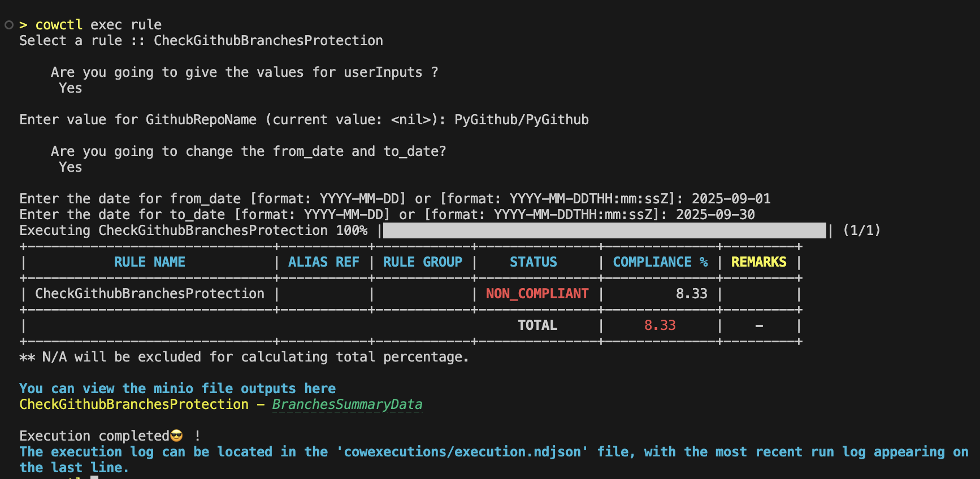Viewport: 980px width, 479px height.
Task: Click the circle command status indicator beside the prompt
Action: click(x=8, y=25)
